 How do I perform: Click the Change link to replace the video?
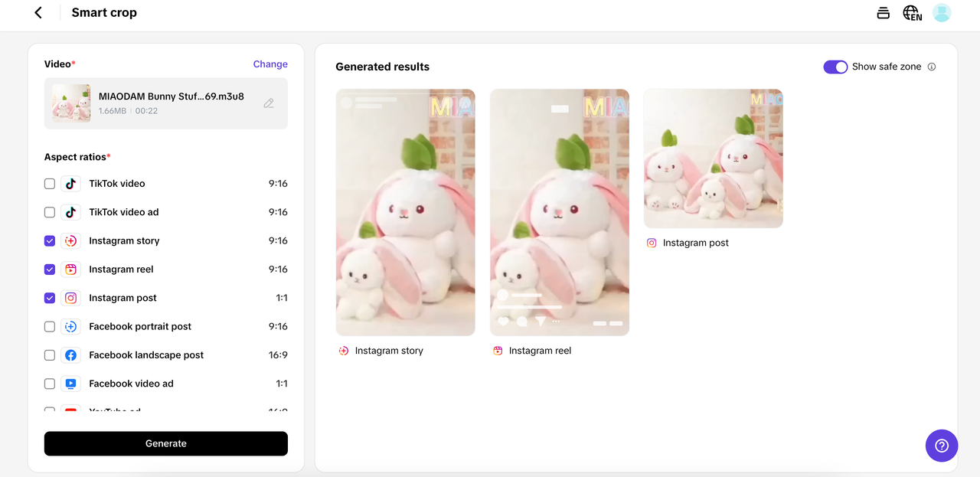click(270, 64)
